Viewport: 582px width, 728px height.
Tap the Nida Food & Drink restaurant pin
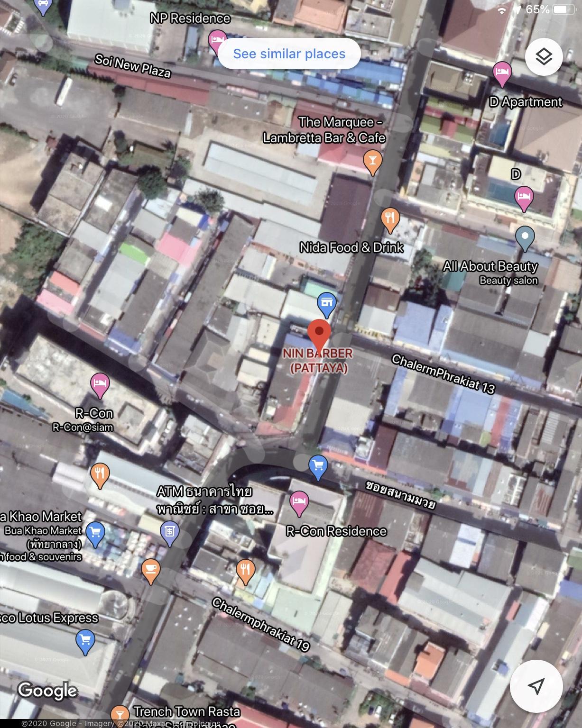click(390, 220)
